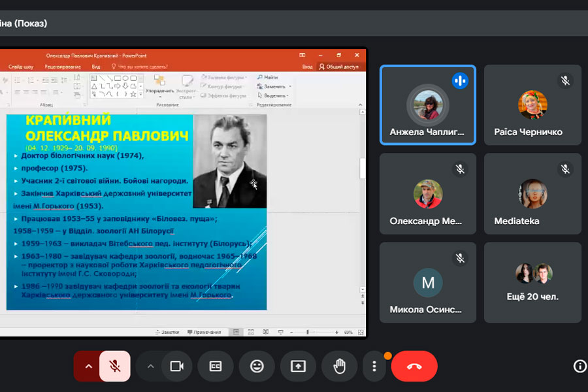Leave the call with red hang-up button

414,366
